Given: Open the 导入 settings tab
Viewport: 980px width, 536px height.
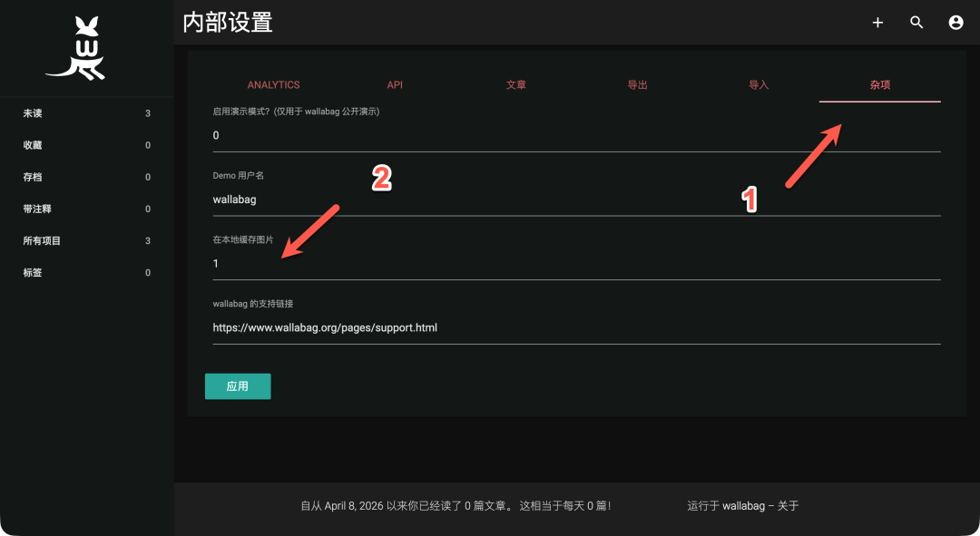Looking at the screenshot, I should (758, 85).
